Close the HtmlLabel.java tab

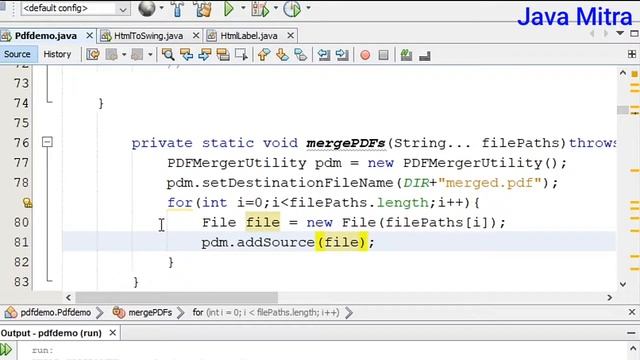(291, 36)
